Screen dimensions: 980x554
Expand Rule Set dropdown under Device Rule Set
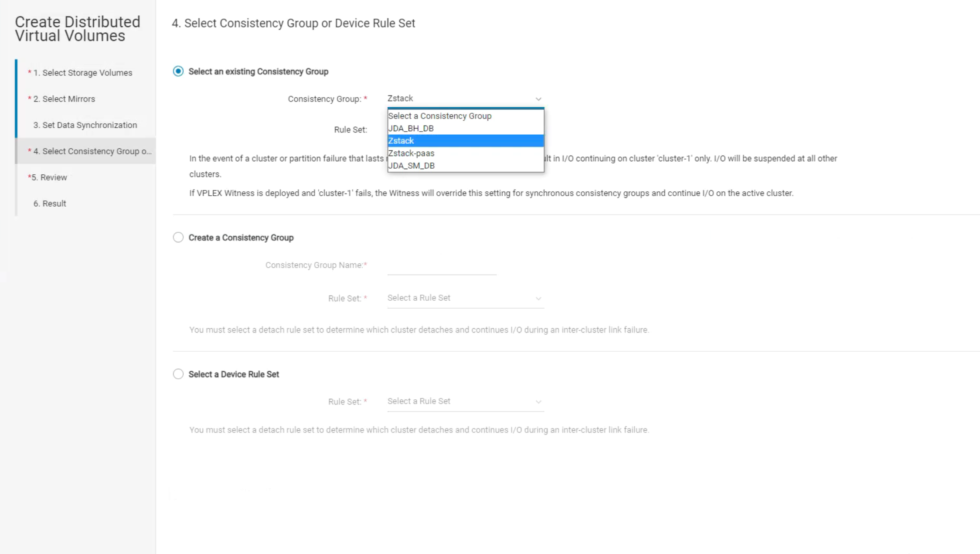click(465, 401)
